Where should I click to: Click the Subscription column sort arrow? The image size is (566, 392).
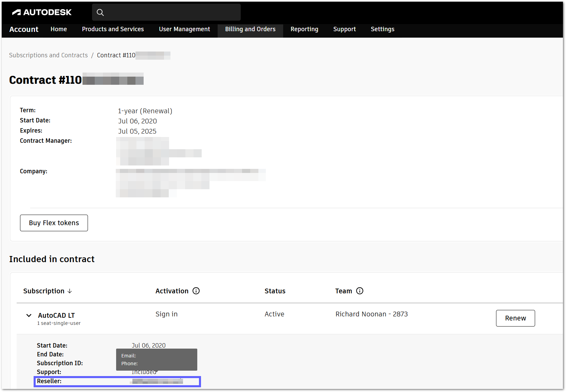[x=70, y=291]
